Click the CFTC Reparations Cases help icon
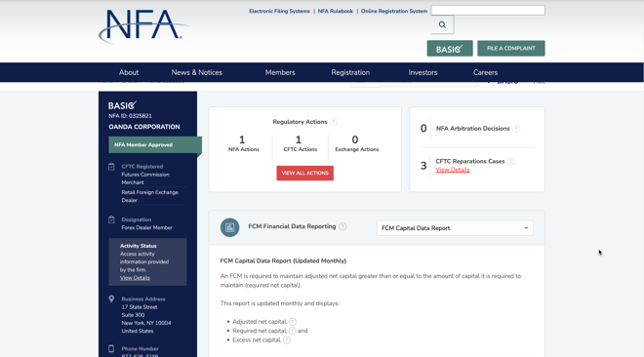Screen dimensions: 644x357 coord(511,161)
